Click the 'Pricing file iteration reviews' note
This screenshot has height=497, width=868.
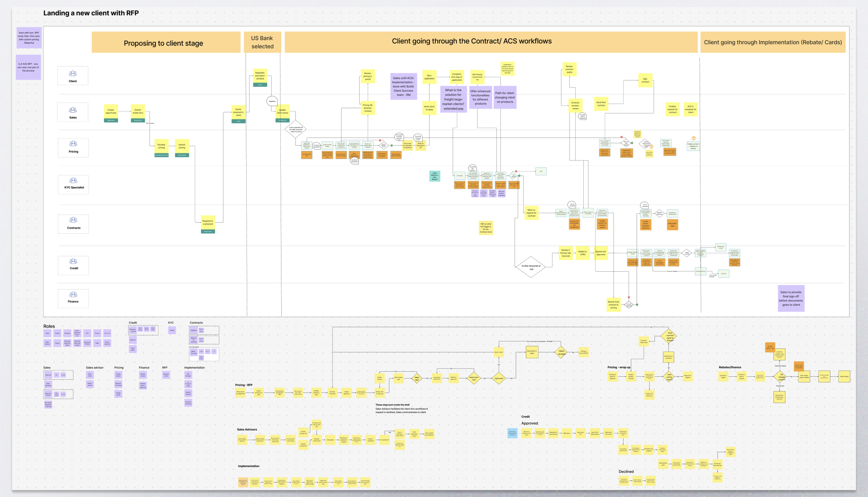pyautogui.click(x=368, y=108)
